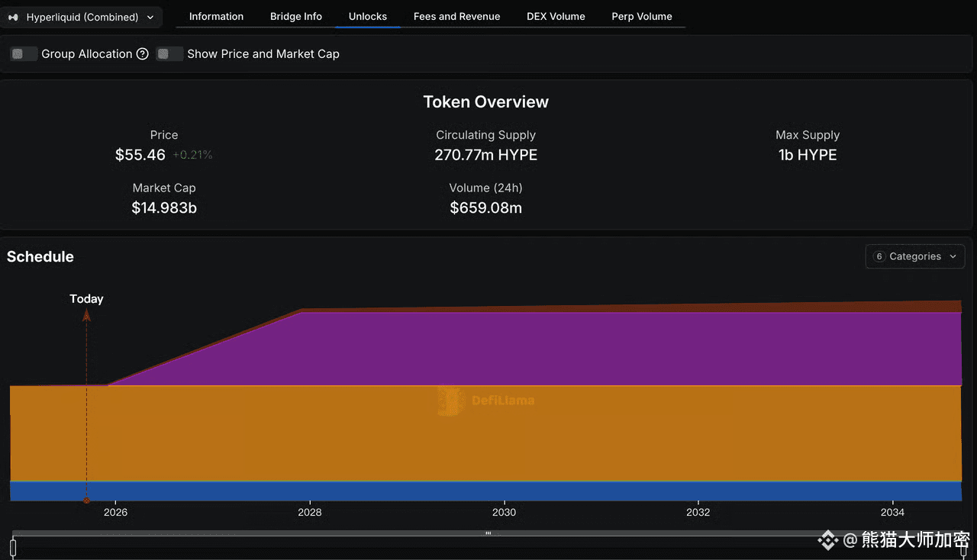Switch to the Fees and Revenue tab
This screenshot has height=560, width=977.
tap(456, 16)
